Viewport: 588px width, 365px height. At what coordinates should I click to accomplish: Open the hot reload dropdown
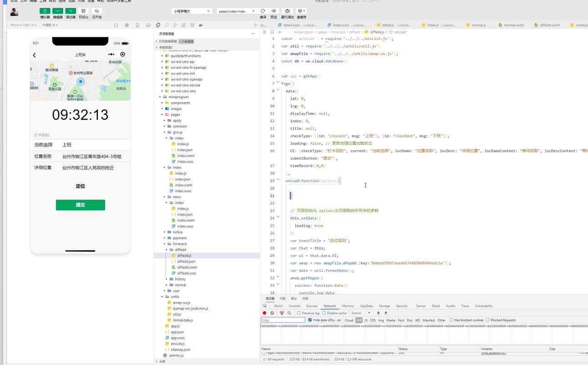[x=50, y=25]
